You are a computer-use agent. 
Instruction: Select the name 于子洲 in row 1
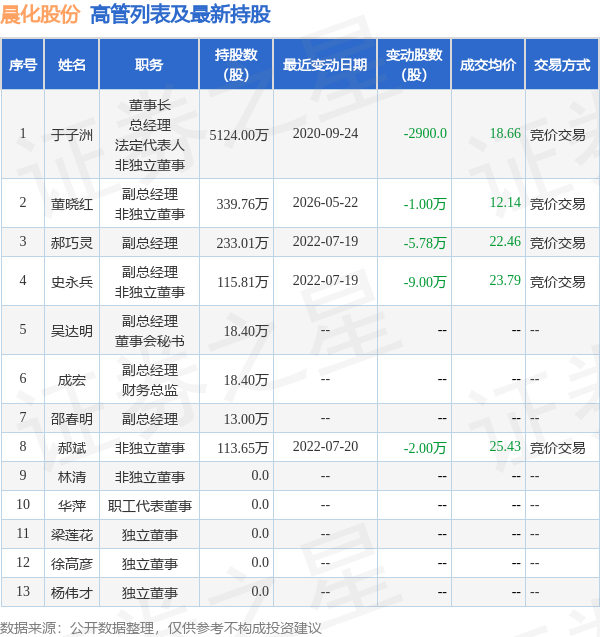pos(71,134)
